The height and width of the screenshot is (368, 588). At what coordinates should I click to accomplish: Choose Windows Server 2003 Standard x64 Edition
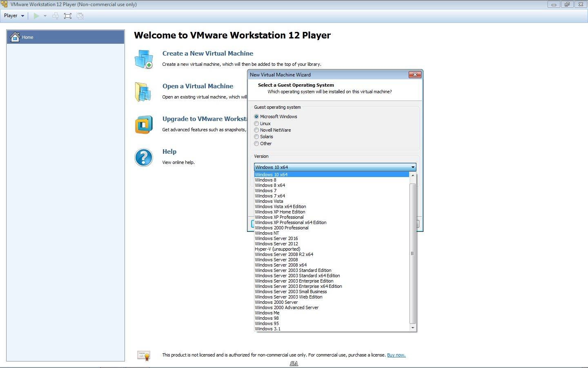point(332,276)
